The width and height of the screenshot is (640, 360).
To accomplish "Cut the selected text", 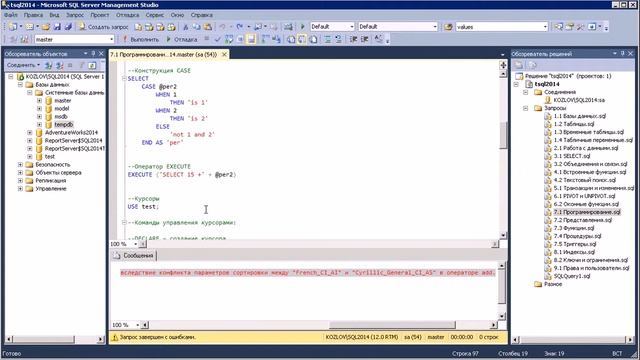I will click(x=185, y=27).
